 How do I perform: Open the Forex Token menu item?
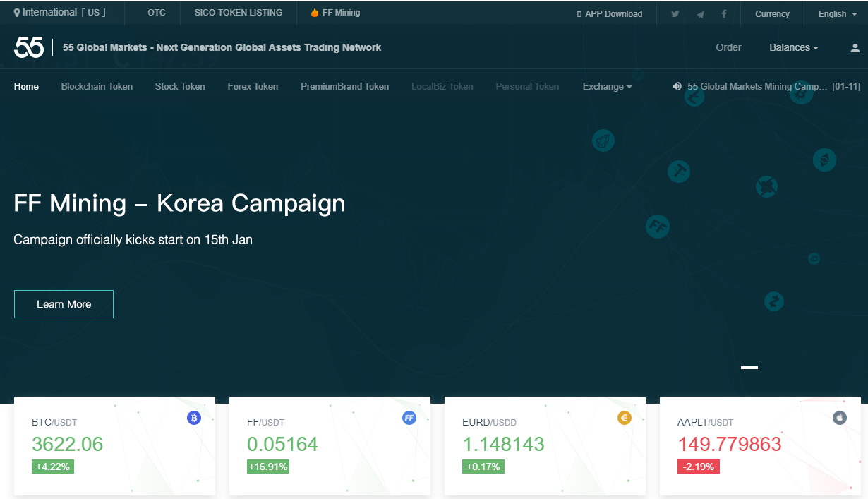click(x=253, y=86)
